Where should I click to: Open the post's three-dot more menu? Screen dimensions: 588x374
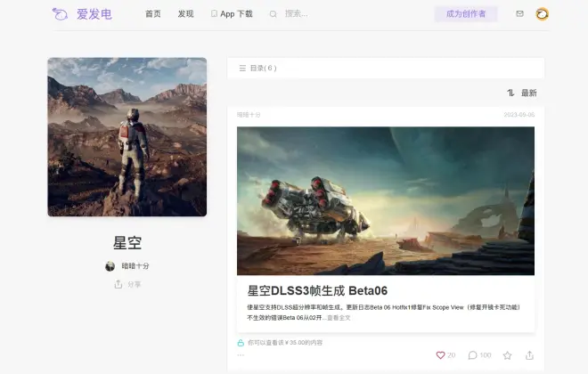[x=241, y=354]
